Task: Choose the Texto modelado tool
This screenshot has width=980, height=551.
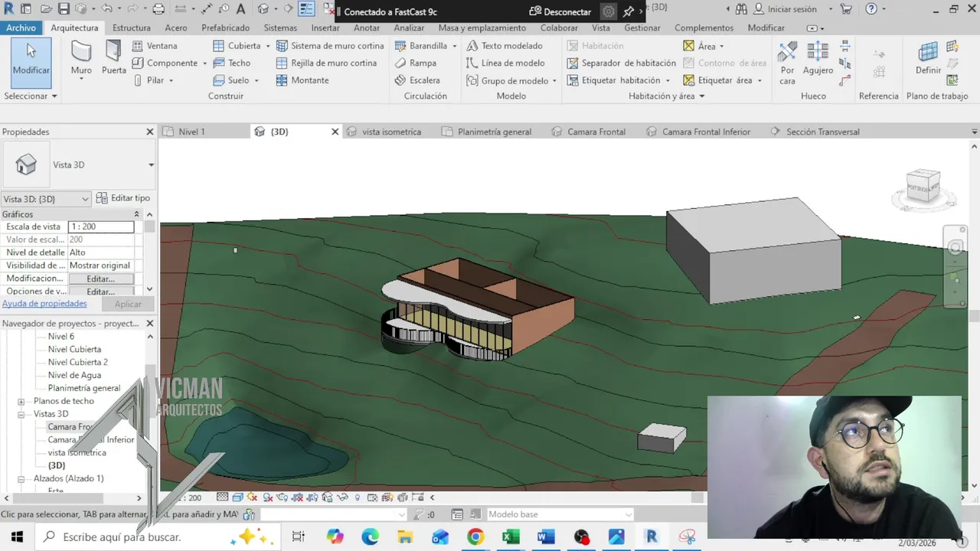Action: (505, 46)
